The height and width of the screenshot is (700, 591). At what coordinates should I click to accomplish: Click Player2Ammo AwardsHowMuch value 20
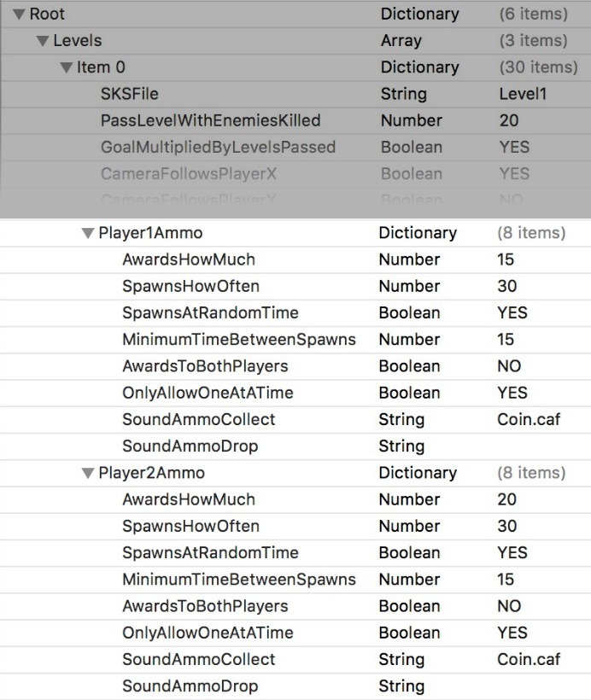(x=507, y=499)
